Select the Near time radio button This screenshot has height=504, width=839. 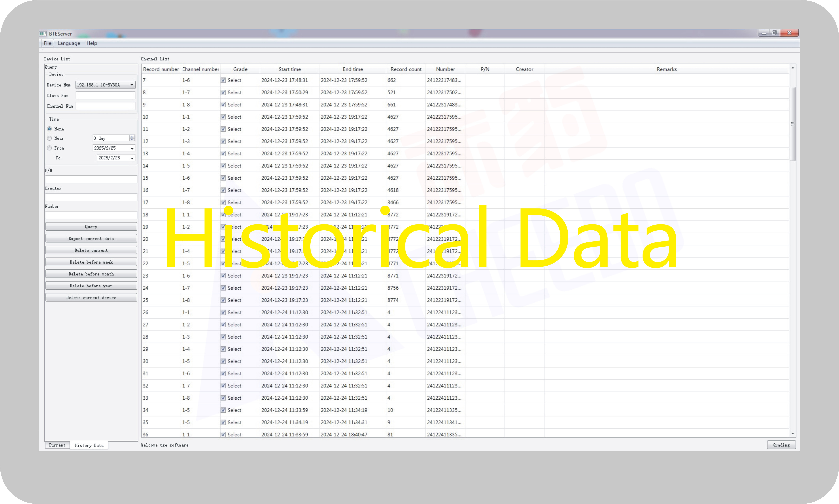point(50,138)
